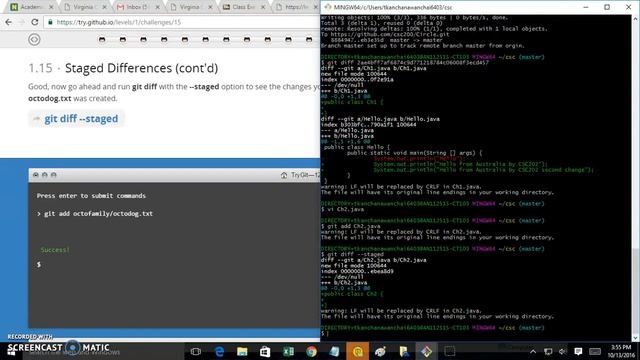Open the MINGW64 window title icon menu
This screenshot has width=640, height=360.
pyautogui.click(x=328, y=7)
